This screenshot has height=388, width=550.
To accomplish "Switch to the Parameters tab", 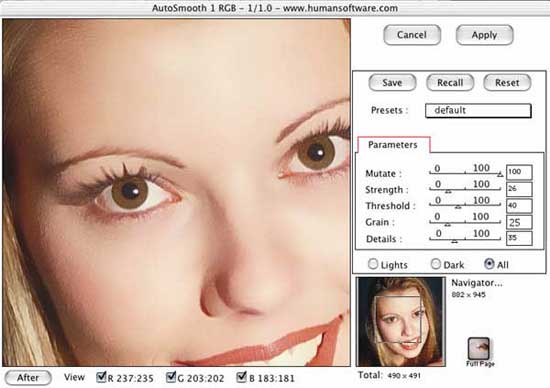I will tap(393, 145).
